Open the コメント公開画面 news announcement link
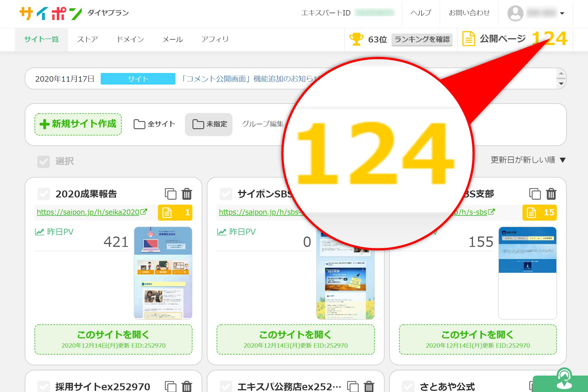Viewport: 588px width, 392px height. 249,79
